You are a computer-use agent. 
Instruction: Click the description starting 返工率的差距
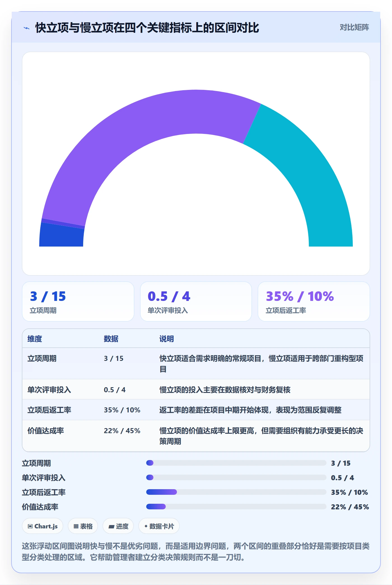point(250,410)
